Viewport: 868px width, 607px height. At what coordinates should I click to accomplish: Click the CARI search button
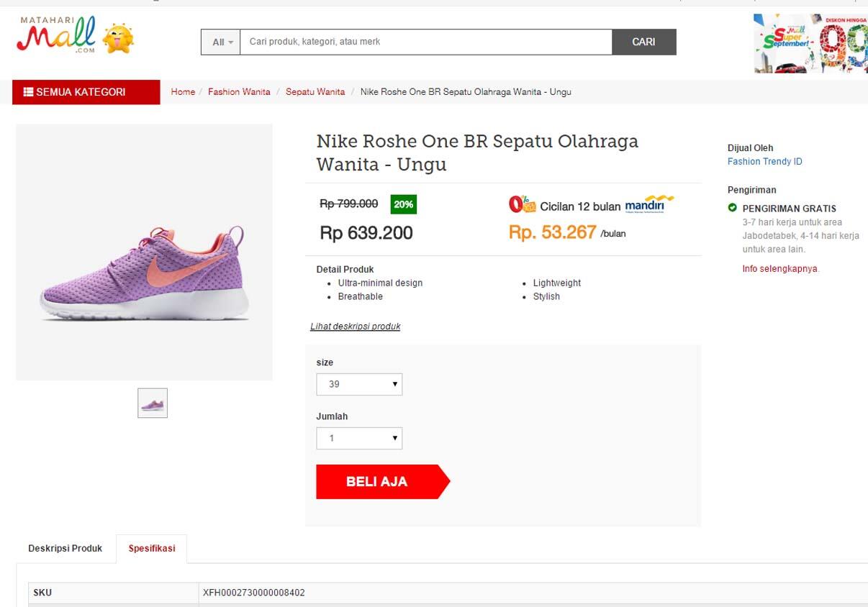pyautogui.click(x=643, y=42)
